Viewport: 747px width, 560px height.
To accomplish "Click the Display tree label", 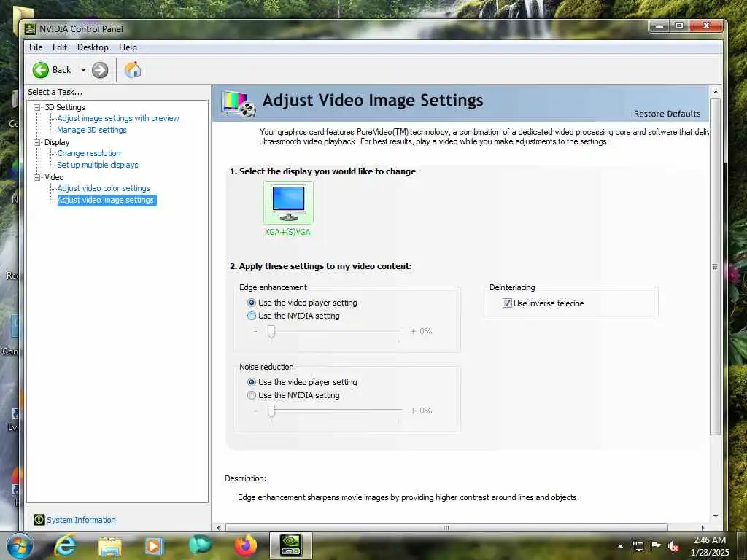I will click(x=57, y=142).
